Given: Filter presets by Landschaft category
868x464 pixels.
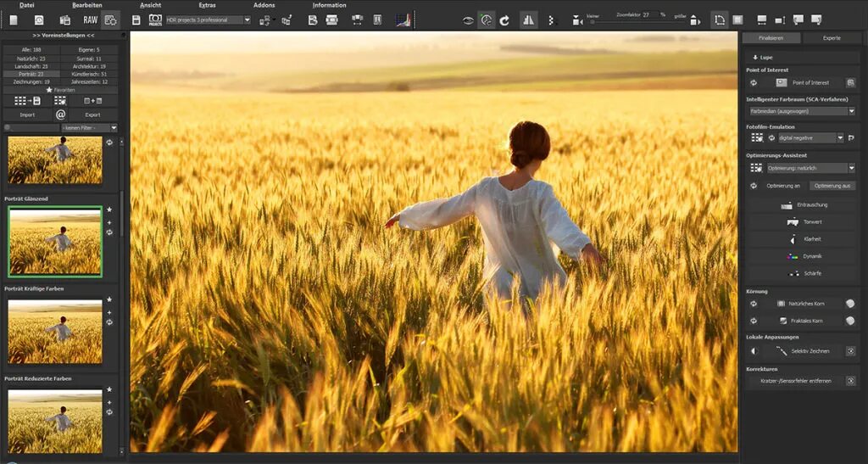Looking at the screenshot, I should (31, 66).
